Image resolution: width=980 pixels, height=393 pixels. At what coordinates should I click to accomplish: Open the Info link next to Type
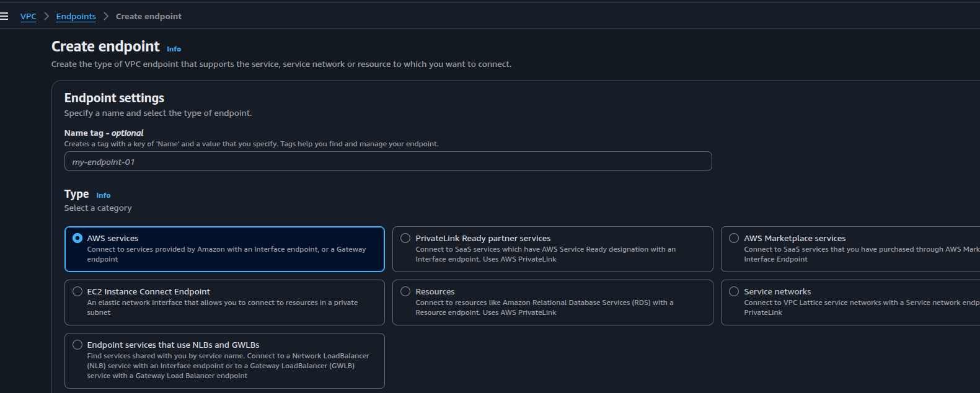point(103,195)
